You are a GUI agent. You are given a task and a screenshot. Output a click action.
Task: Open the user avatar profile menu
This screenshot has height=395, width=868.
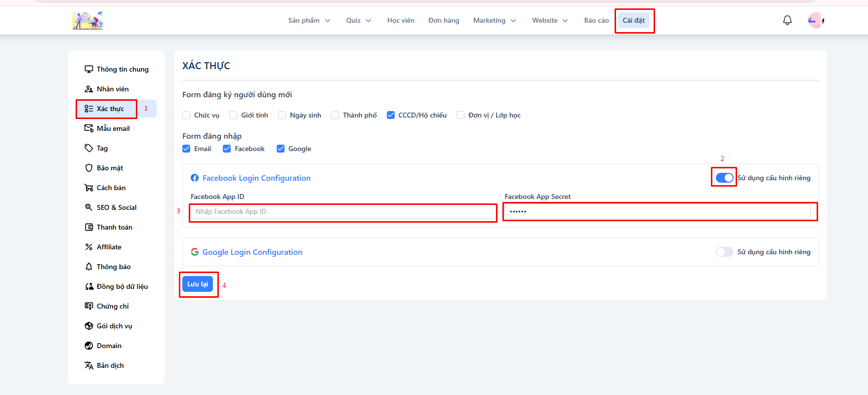(815, 20)
